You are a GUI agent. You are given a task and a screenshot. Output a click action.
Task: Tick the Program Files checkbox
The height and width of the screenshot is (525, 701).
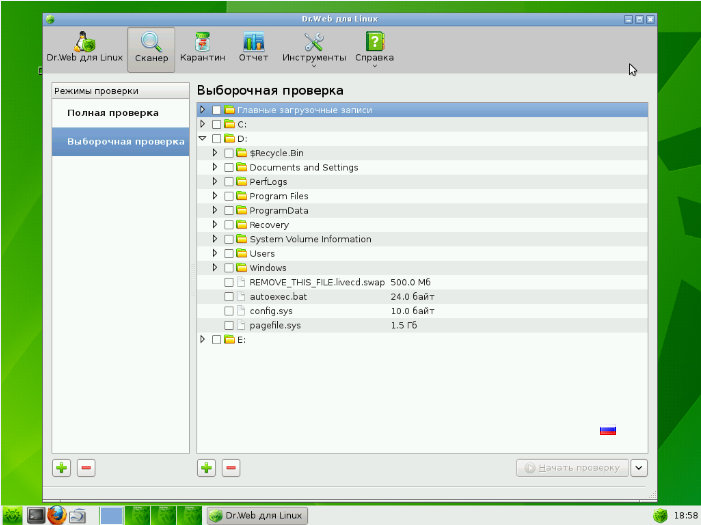point(229,196)
